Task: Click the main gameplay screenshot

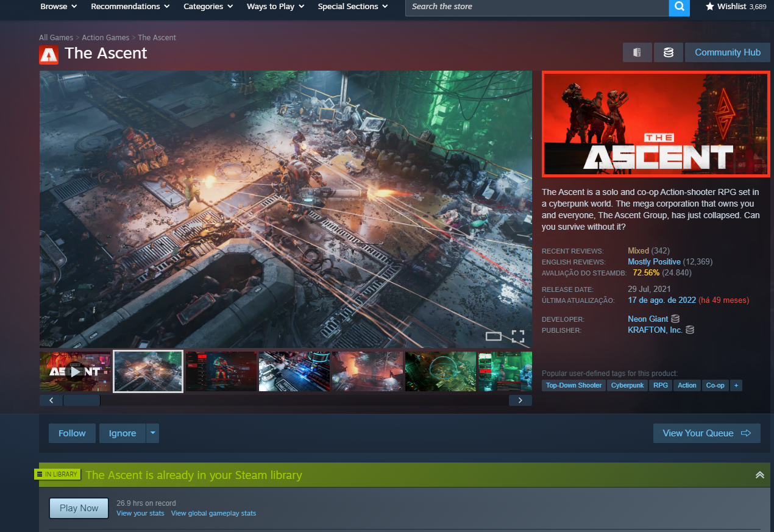Action: pos(286,209)
